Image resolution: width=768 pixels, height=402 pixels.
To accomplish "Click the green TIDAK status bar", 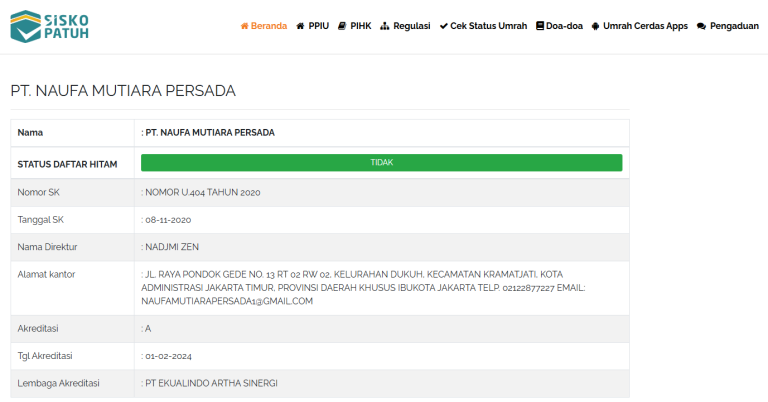I will 382,163.
